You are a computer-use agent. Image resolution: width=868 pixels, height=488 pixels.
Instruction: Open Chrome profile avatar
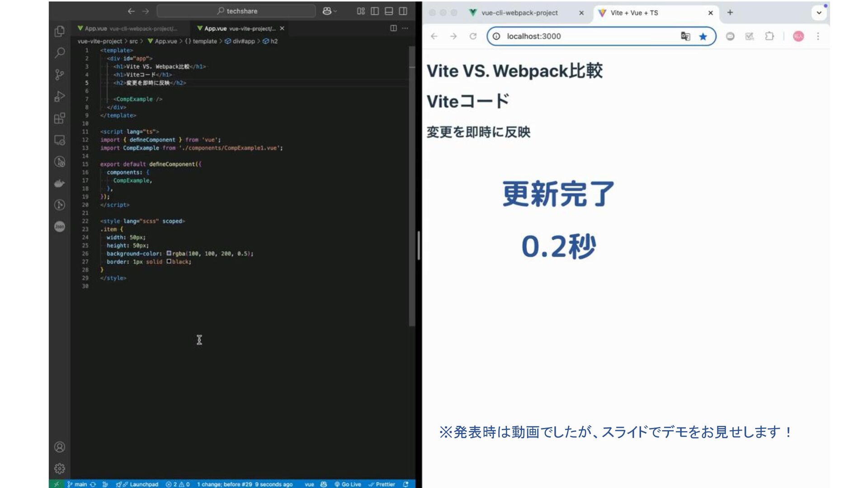[798, 36]
